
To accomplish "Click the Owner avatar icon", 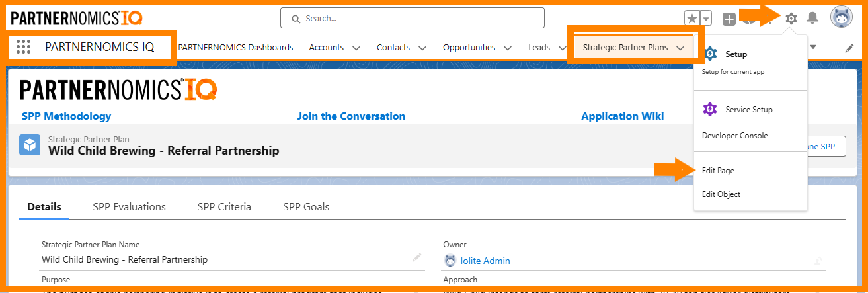I will pyautogui.click(x=450, y=261).
